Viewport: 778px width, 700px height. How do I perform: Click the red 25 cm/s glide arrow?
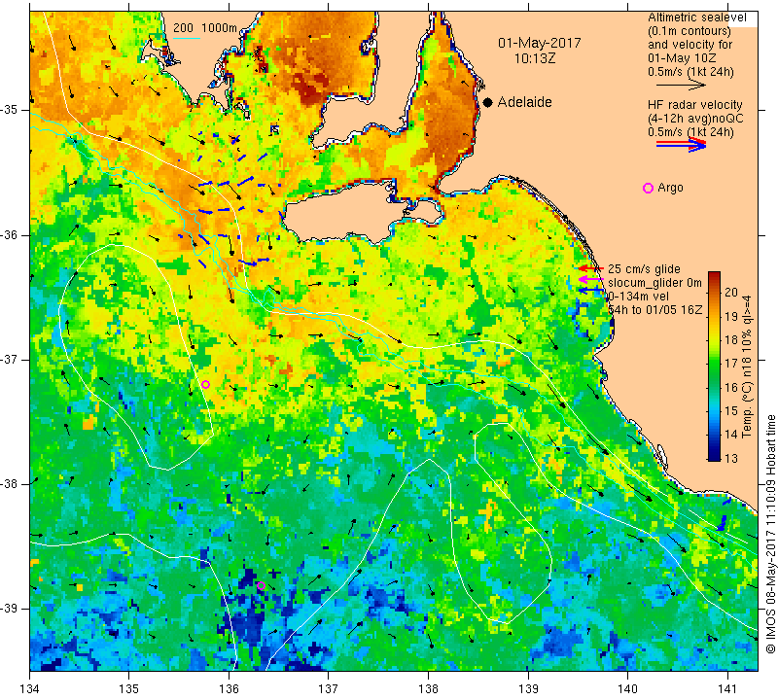pos(591,268)
